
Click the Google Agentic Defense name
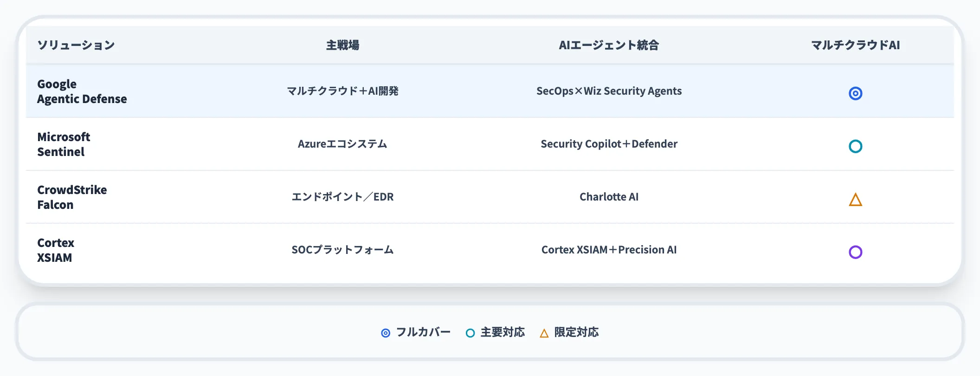click(82, 91)
